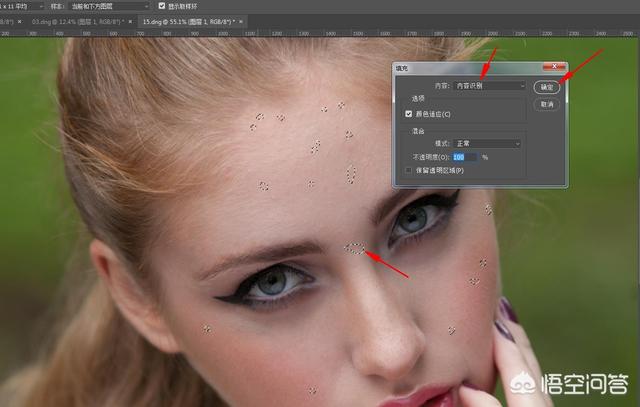Confirm the fill with 确定 button
This screenshot has height=407, width=640.
coord(547,87)
